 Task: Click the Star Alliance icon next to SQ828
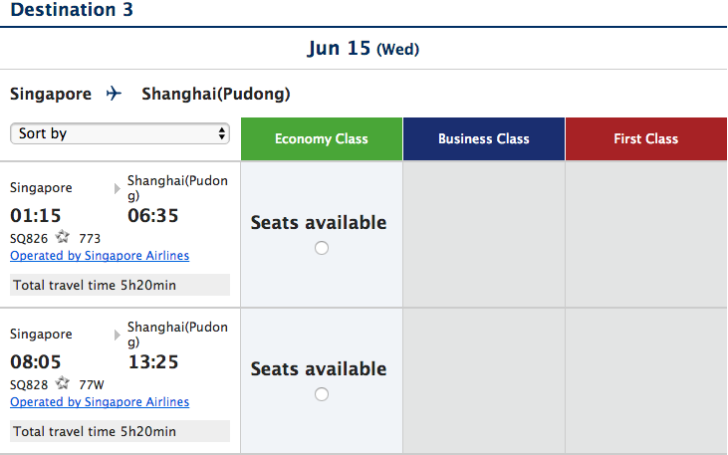(x=63, y=384)
